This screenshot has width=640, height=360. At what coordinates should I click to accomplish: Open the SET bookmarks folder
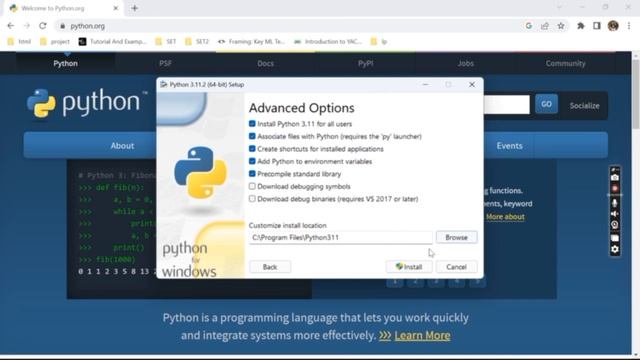166,42
